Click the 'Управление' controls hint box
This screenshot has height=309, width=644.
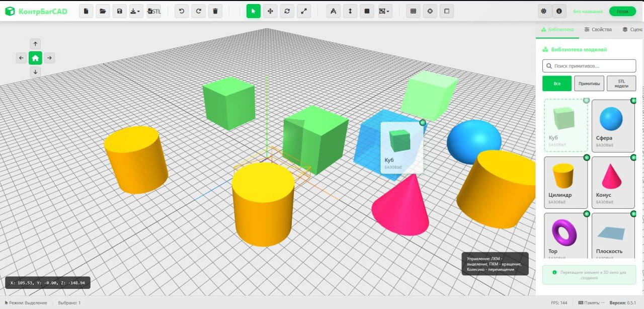click(x=495, y=264)
